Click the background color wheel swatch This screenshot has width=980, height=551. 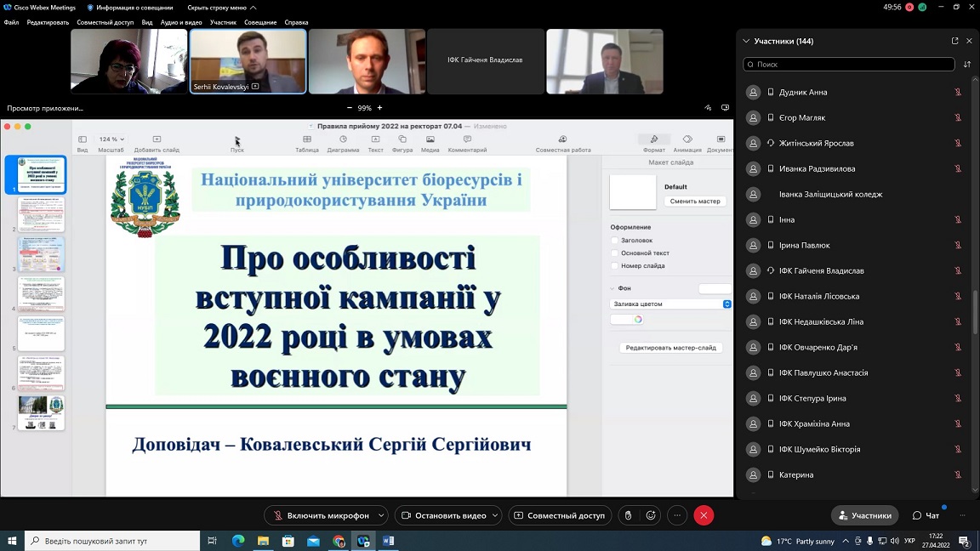pyautogui.click(x=637, y=319)
